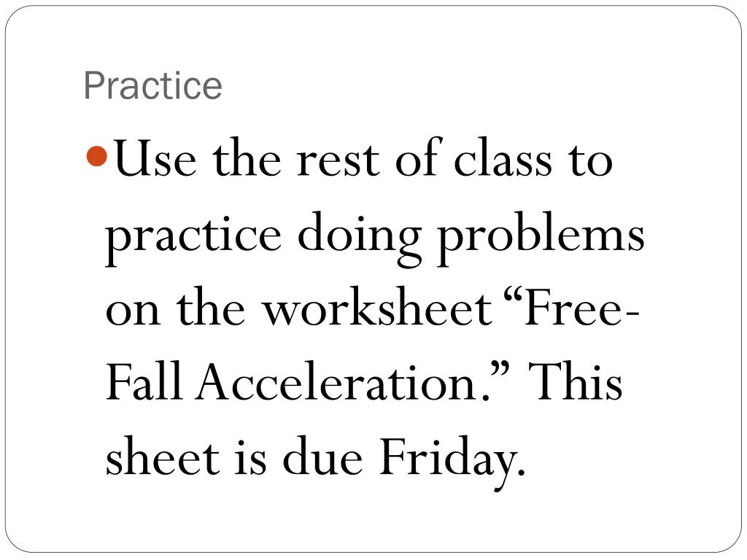This screenshot has width=747, height=560.
Task: Select the word 'Fall' in fourth line
Action: point(144,381)
